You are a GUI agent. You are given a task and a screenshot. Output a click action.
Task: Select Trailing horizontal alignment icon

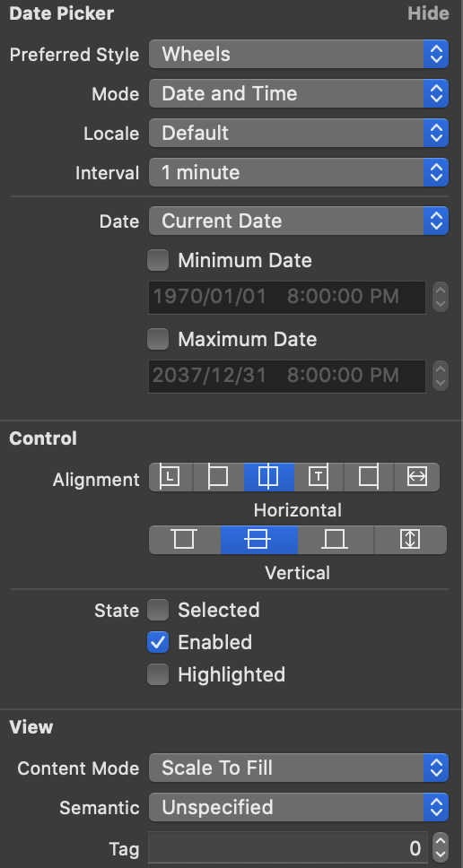click(x=319, y=477)
